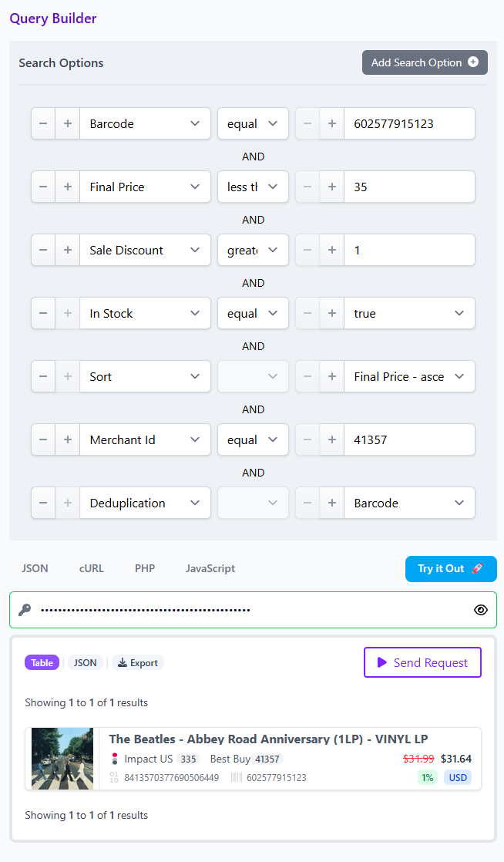The image size is (504, 862).
Task: Click the Sale Discount value input
Action: [x=408, y=250]
